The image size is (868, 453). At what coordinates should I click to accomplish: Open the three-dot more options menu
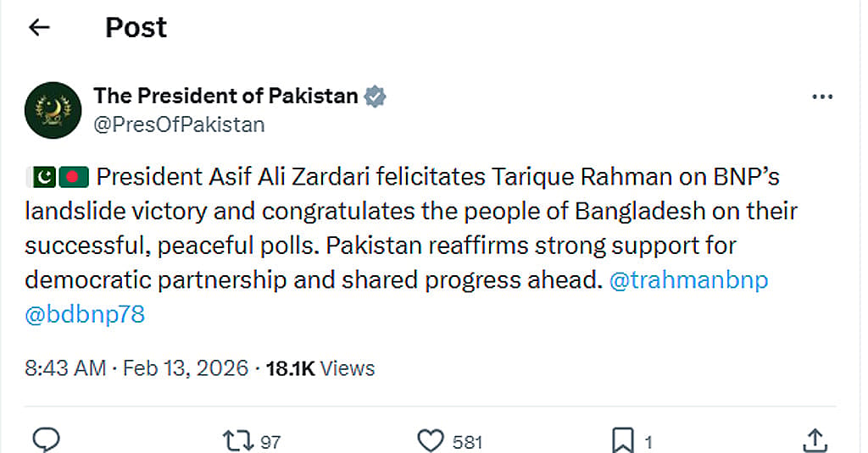[x=822, y=97]
